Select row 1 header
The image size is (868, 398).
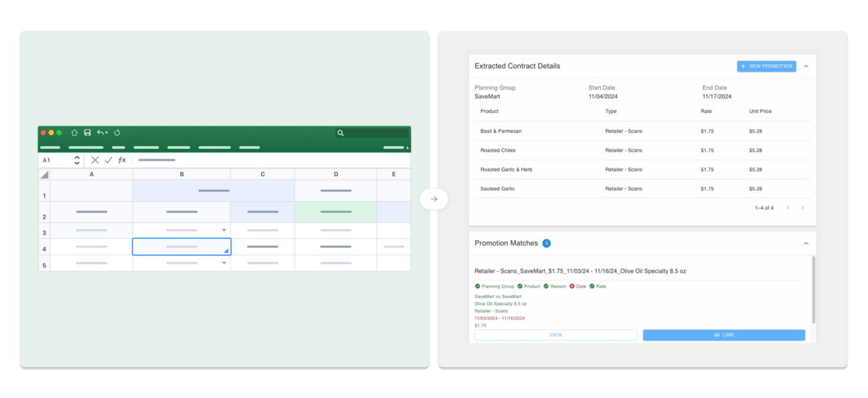point(44,191)
